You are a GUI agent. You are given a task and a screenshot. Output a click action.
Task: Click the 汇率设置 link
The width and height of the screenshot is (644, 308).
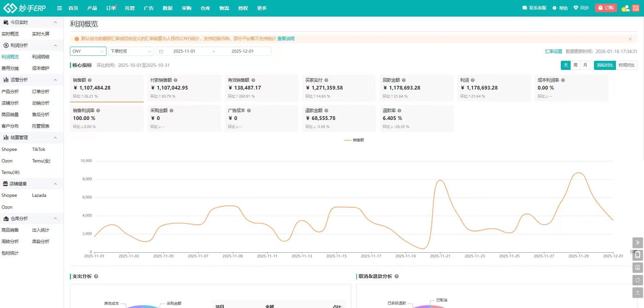pyautogui.click(x=553, y=51)
